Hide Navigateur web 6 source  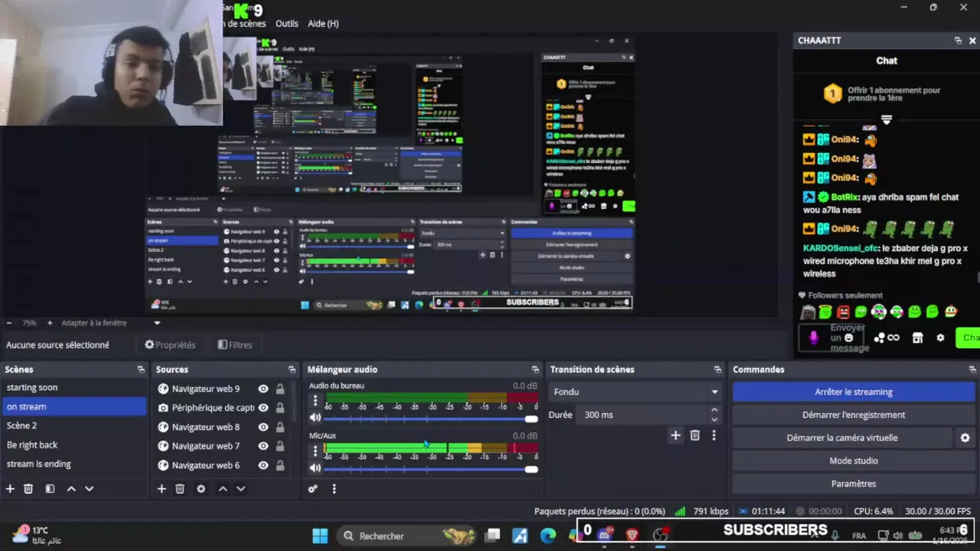coord(263,465)
